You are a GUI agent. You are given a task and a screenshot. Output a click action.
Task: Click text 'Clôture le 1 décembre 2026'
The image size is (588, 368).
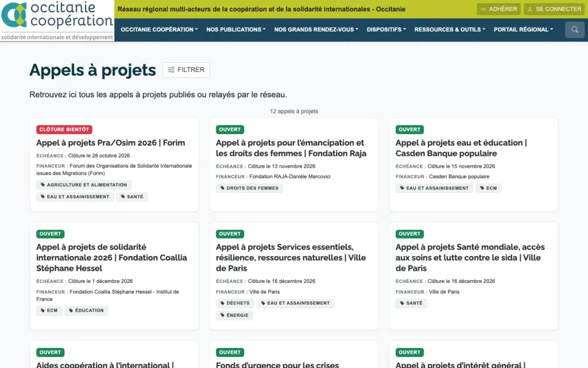point(100,281)
